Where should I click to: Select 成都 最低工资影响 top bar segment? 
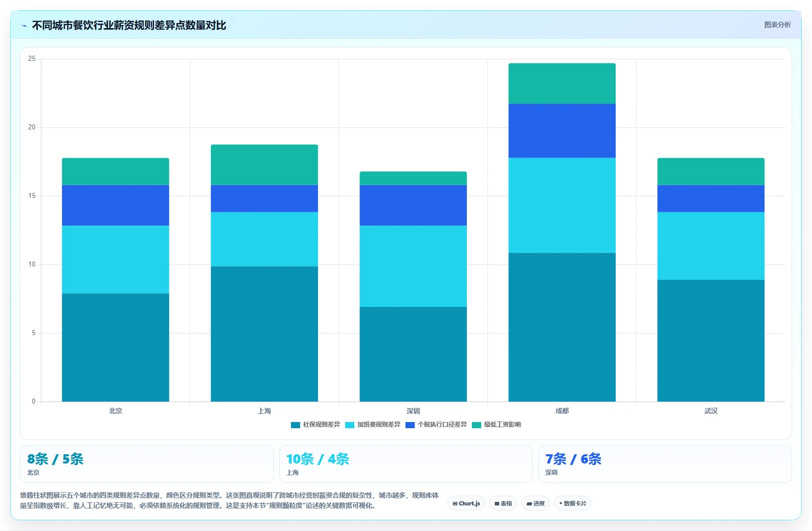562,83
